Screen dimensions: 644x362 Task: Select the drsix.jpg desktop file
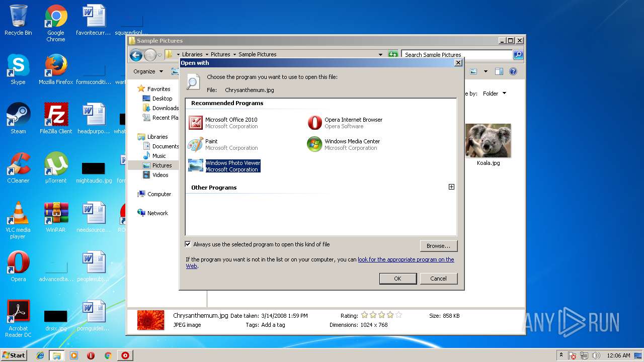(x=56, y=320)
